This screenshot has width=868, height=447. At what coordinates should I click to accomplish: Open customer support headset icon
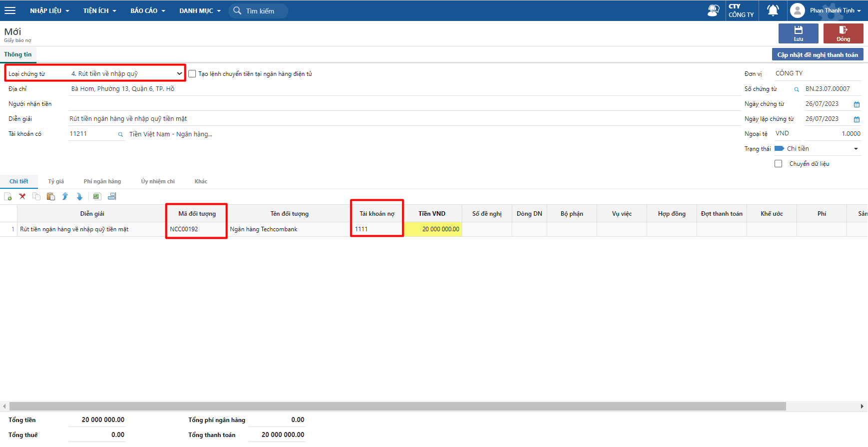pyautogui.click(x=713, y=10)
